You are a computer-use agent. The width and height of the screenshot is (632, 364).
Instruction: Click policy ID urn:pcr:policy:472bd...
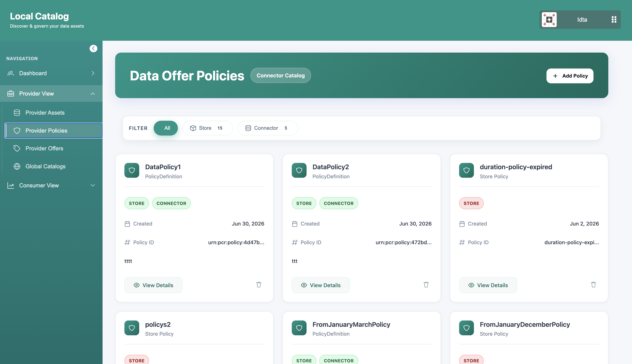[x=404, y=243]
